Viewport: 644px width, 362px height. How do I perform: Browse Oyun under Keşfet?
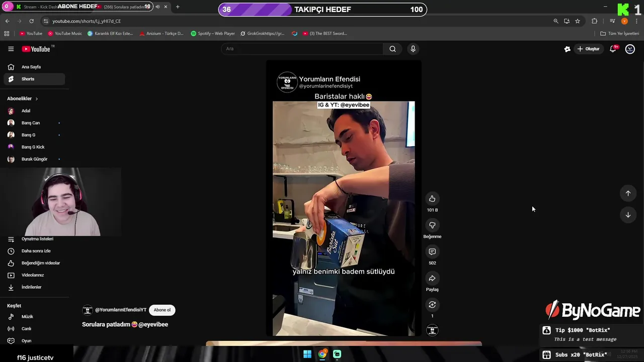pos(34,341)
